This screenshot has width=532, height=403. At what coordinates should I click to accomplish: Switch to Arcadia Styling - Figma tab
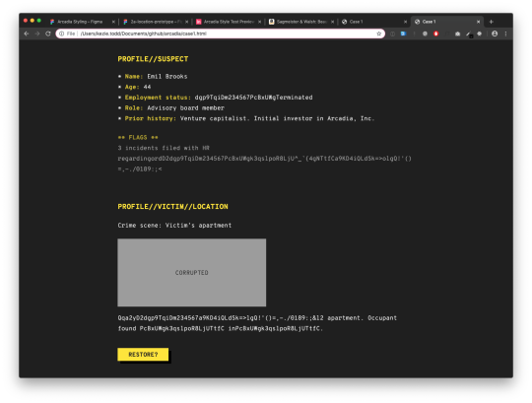[x=81, y=22]
